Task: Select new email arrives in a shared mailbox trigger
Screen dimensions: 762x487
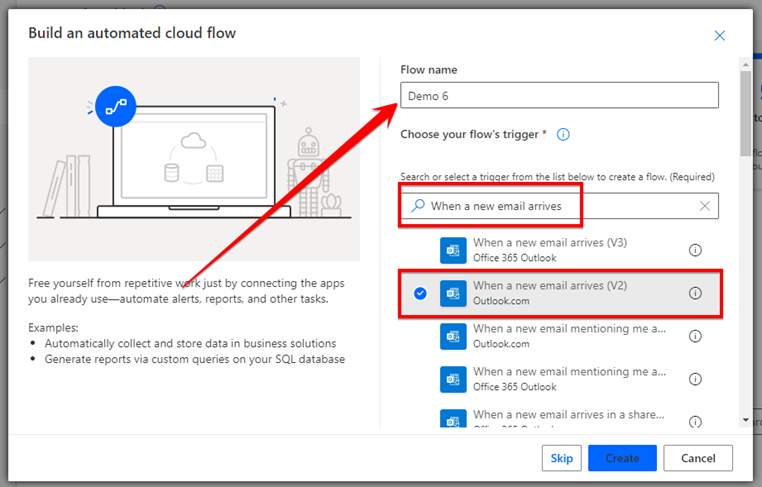Action: coord(559,417)
